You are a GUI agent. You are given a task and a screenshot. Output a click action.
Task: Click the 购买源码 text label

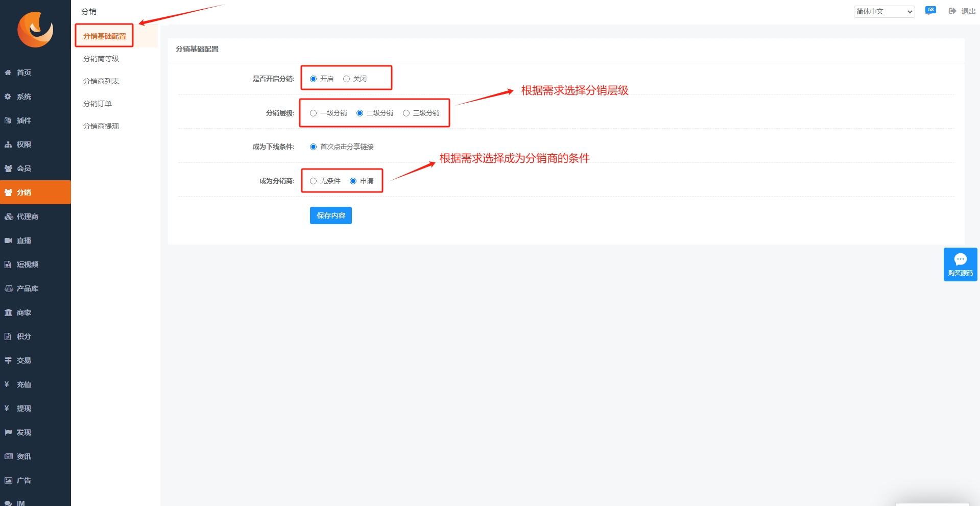coord(961,273)
